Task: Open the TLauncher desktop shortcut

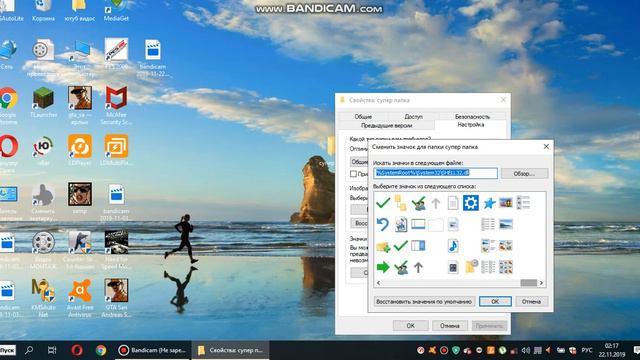Action: (43, 102)
